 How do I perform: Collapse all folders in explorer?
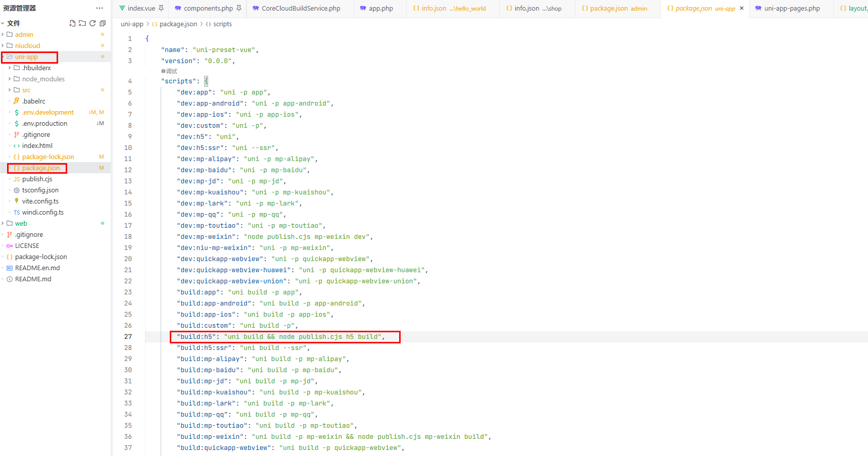103,23
